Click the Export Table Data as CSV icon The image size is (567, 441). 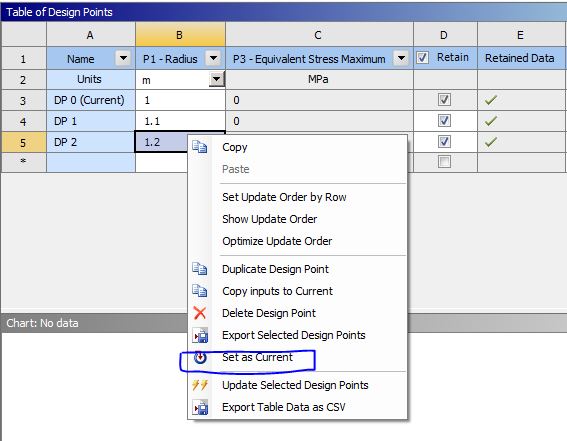pos(200,407)
